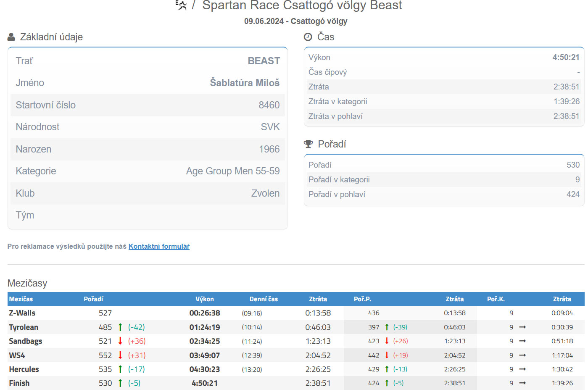The image size is (588, 392).
Task: Open the Kontaktní formulář link
Action: [x=159, y=246]
